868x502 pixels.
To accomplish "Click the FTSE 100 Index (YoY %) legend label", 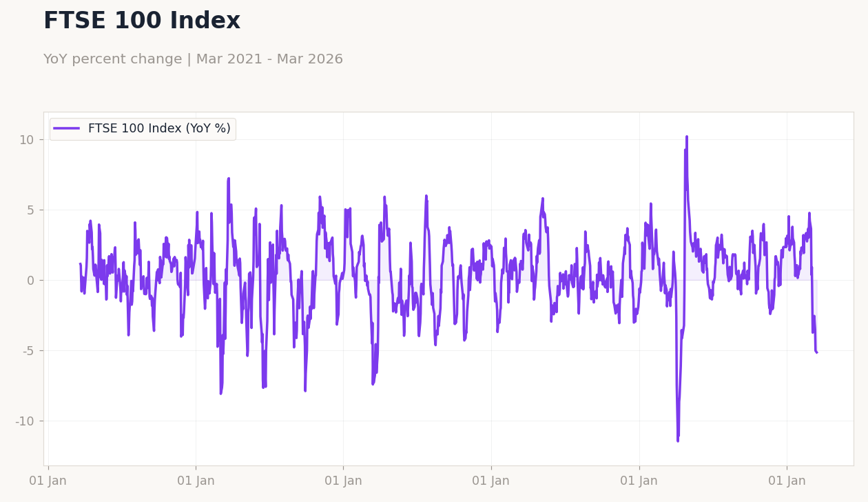I will tap(159, 129).
